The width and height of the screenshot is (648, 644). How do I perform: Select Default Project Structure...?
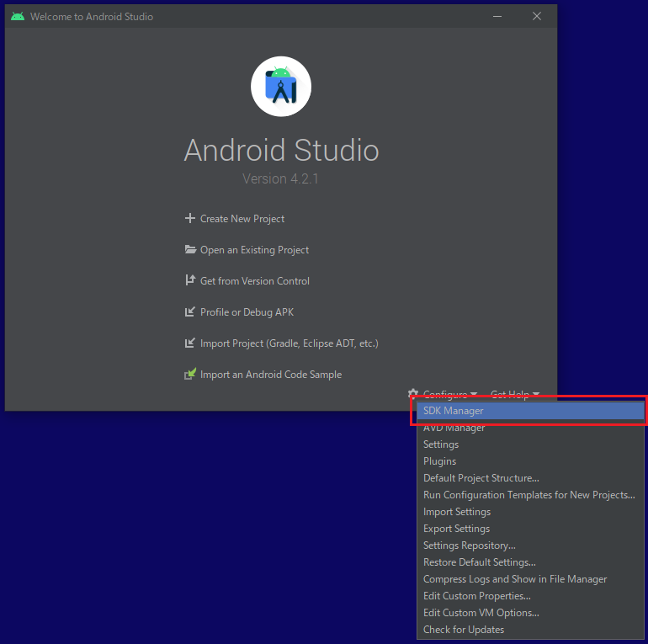(530, 478)
